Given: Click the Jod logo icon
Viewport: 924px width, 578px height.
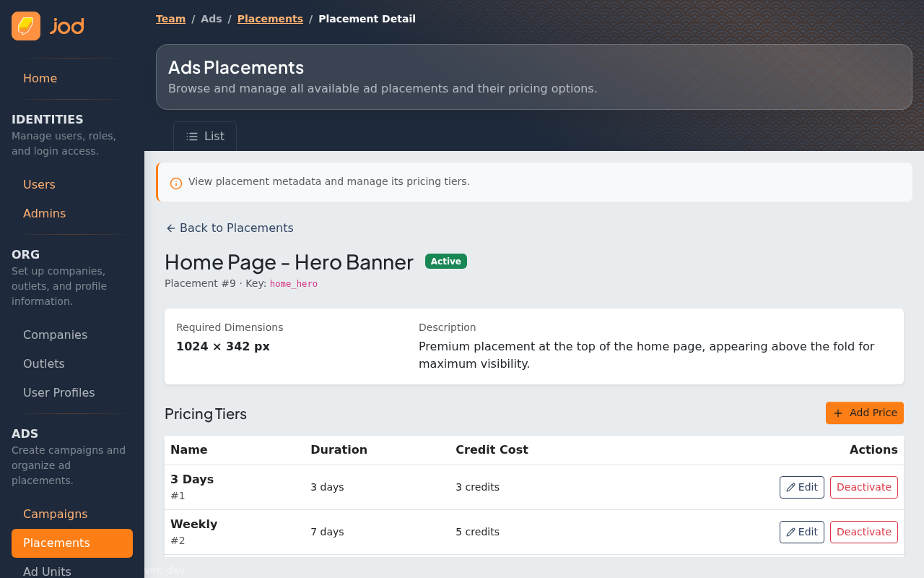Looking at the screenshot, I should pyautogui.click(x=25, y=25).
